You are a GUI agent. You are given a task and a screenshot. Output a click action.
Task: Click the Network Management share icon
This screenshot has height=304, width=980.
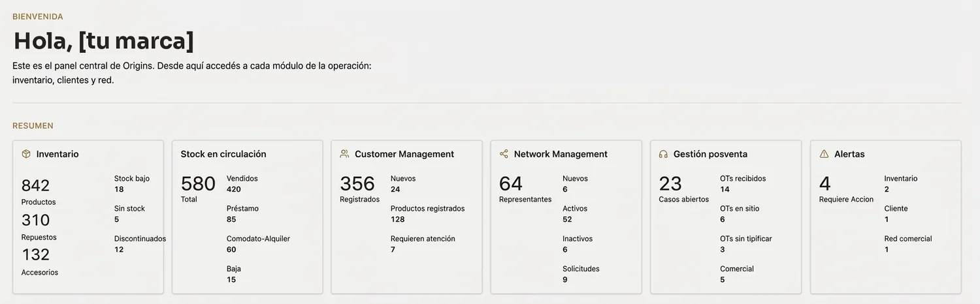504,154
